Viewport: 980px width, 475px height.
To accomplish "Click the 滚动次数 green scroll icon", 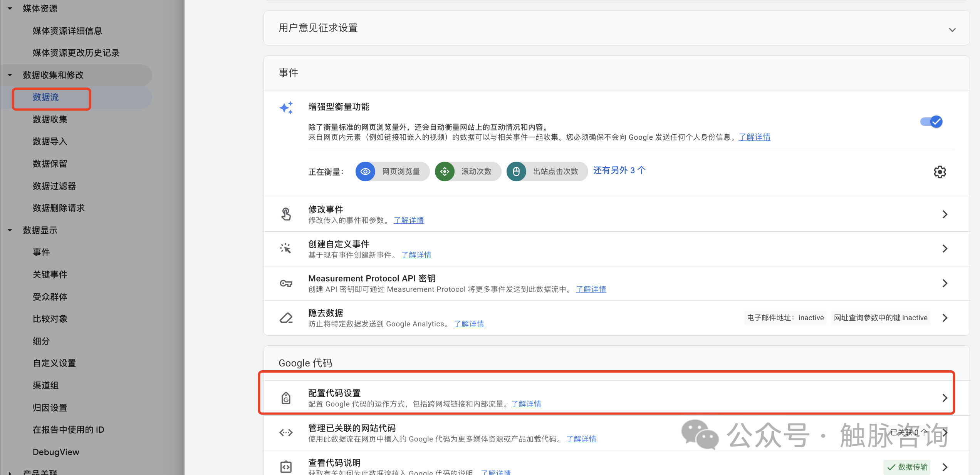I will coord(445,171).
